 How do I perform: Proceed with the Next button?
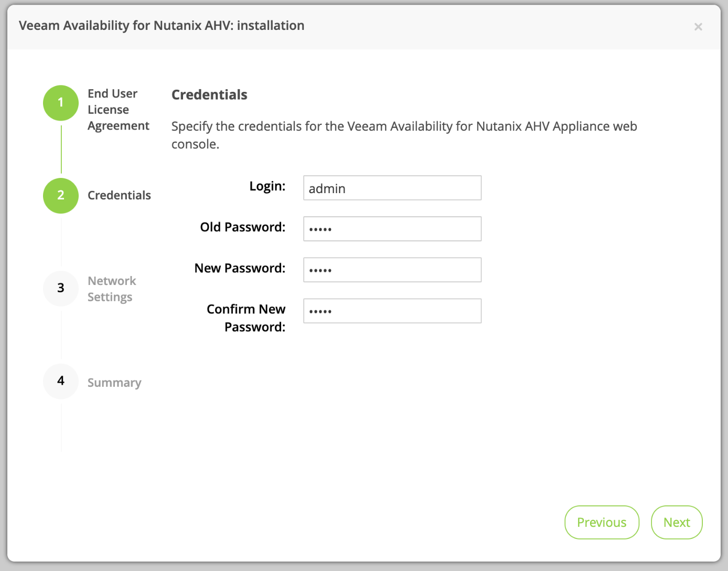click(x=677, y=522)
